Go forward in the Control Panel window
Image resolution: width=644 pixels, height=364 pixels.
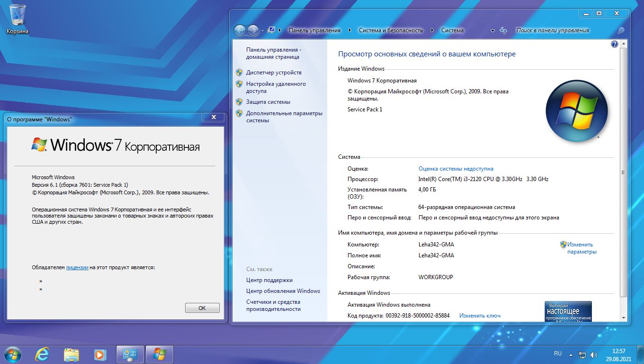click(253, 31)
